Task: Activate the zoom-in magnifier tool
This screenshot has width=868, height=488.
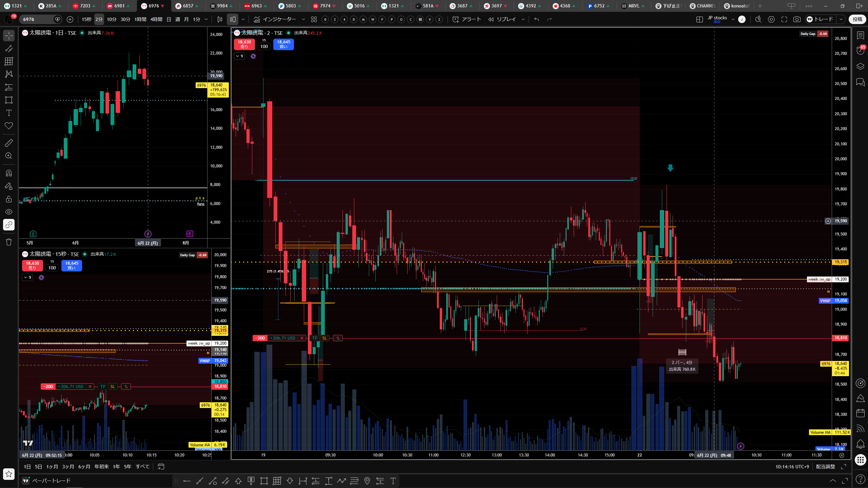Action: click(9, 156)
